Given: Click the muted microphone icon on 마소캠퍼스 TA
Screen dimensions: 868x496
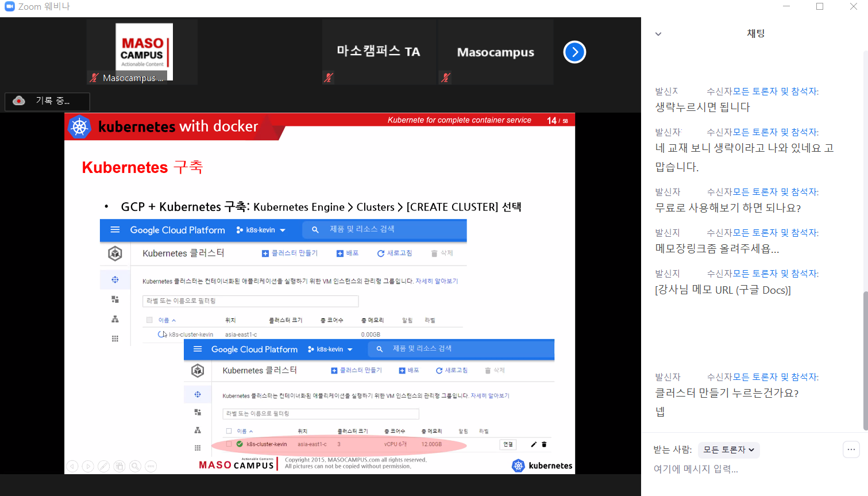Looking at the screenshot, I should click(329, 78).
